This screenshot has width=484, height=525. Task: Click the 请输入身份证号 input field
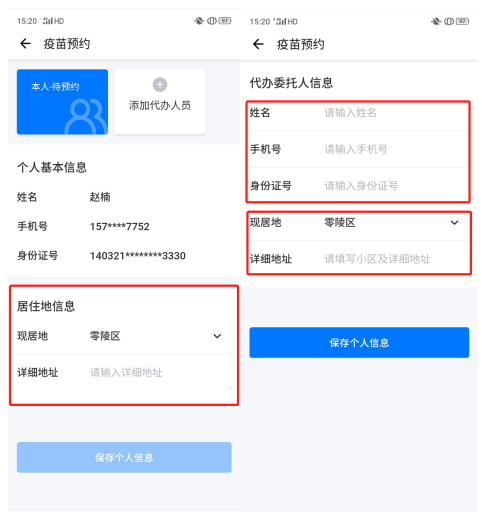click(395, 186)
